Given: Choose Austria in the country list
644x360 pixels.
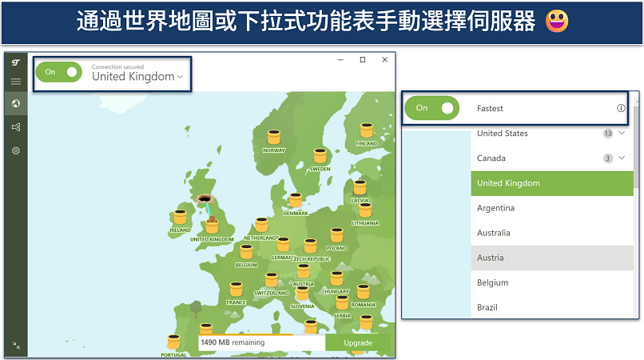Looking at the screenshot, I should pos(491,258).
